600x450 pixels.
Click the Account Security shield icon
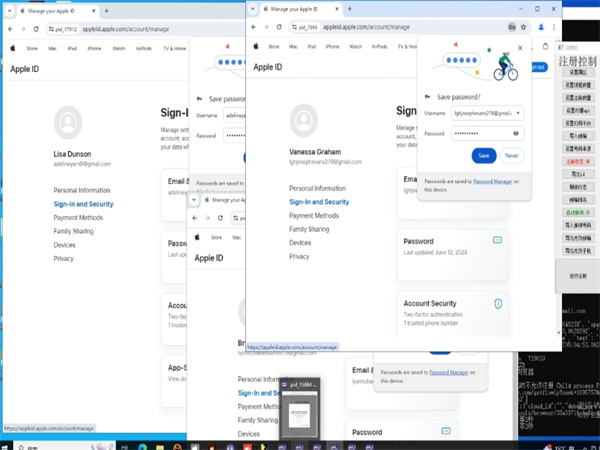pos(497,303)
